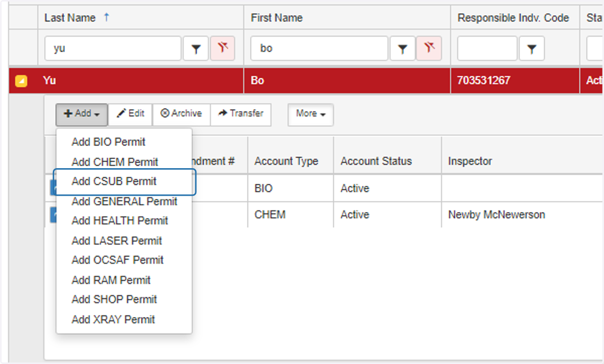
Task: Clear the First Name filter with red icon
Action: (429, 48)
